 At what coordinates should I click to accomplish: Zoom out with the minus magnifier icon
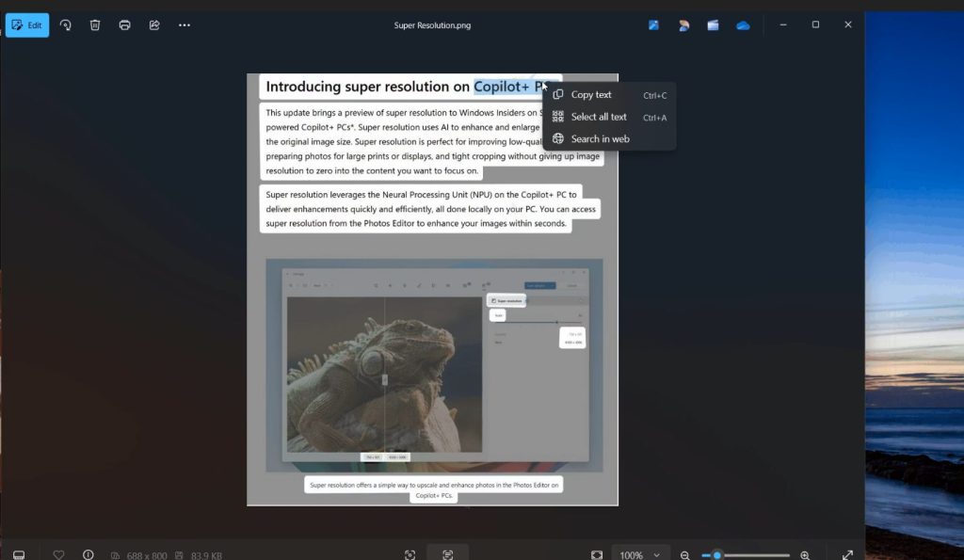685,555
